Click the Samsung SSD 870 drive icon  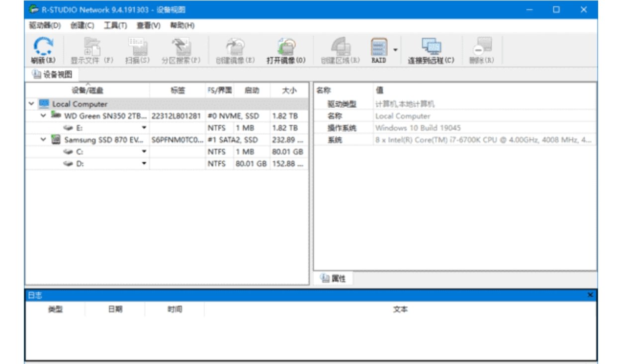click(56, 140)
